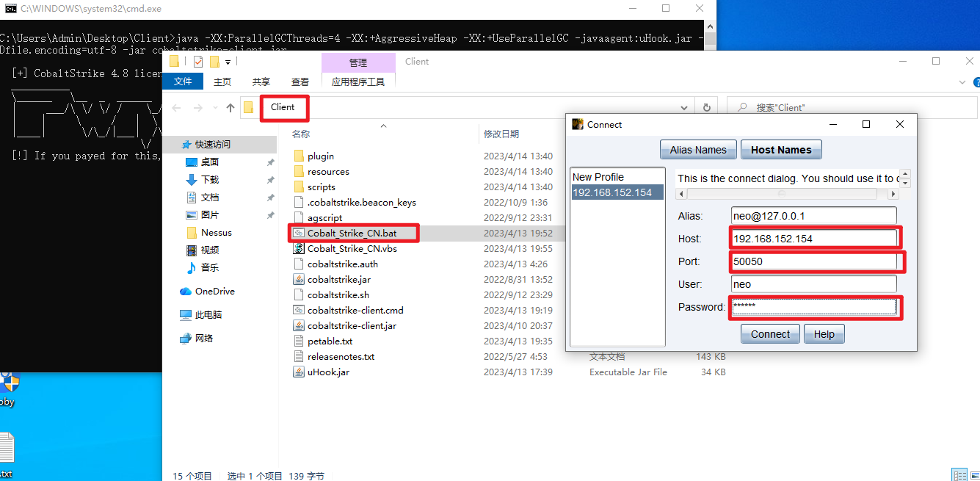The height and width of the screenshot is (481, 980).
Task: Click the Port input field
Action: [814, 261]
